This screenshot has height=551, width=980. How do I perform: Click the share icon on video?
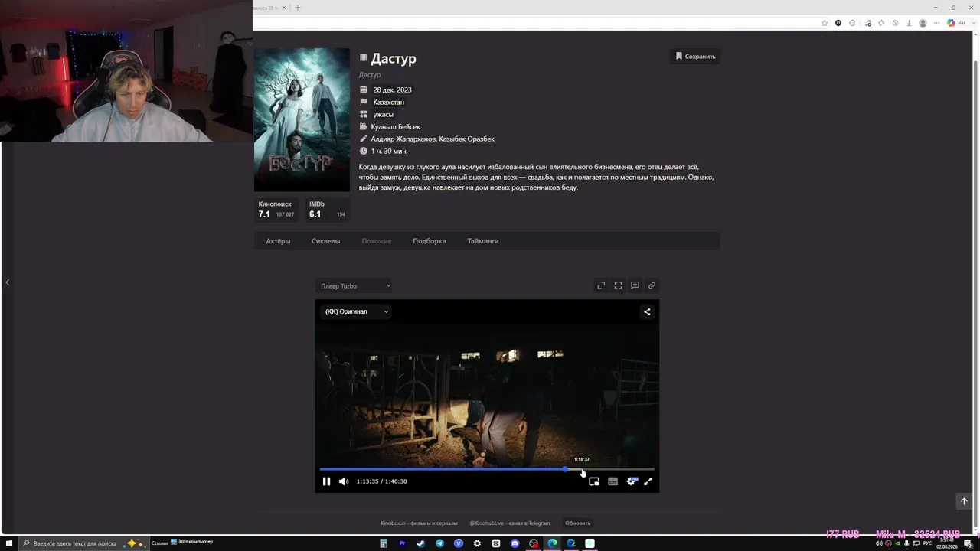[647, 311]
